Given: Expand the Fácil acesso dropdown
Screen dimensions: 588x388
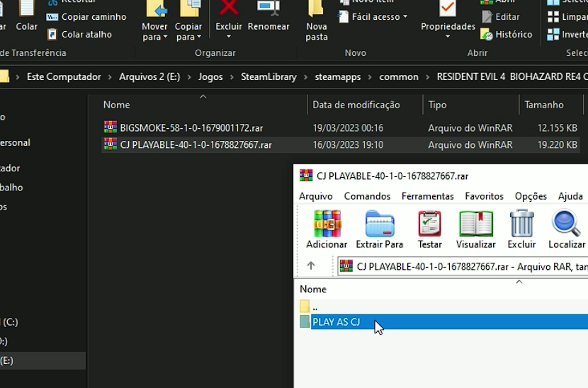Looking at the screenshot, I should pos(405,17).
